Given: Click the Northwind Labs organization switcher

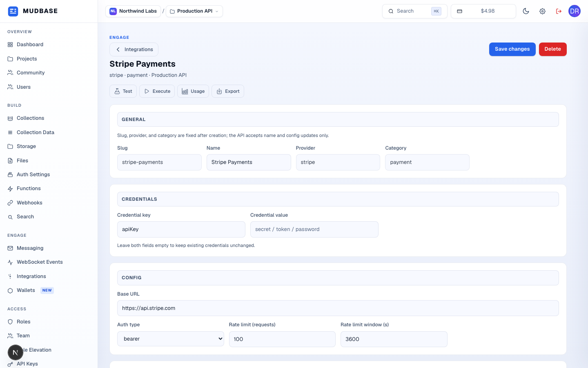Looking at the screenshot, I should point(133,11).
